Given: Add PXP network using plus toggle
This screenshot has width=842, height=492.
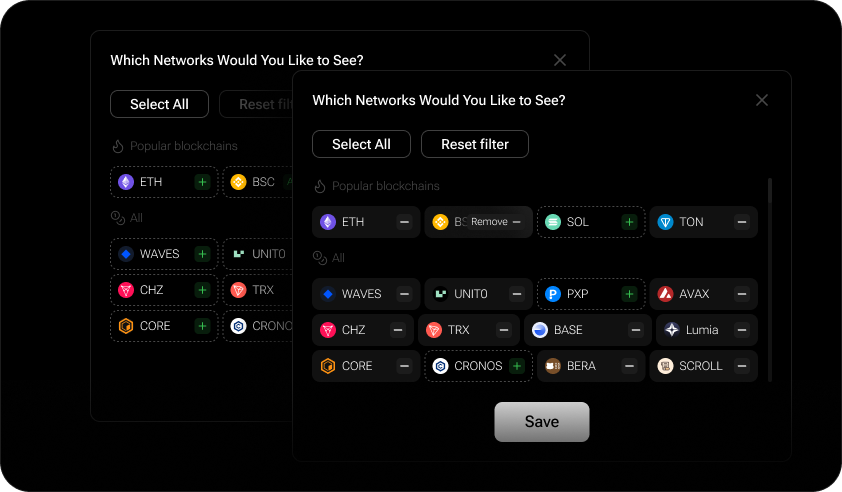Looking at the screenshot, I should coord(629,294).
